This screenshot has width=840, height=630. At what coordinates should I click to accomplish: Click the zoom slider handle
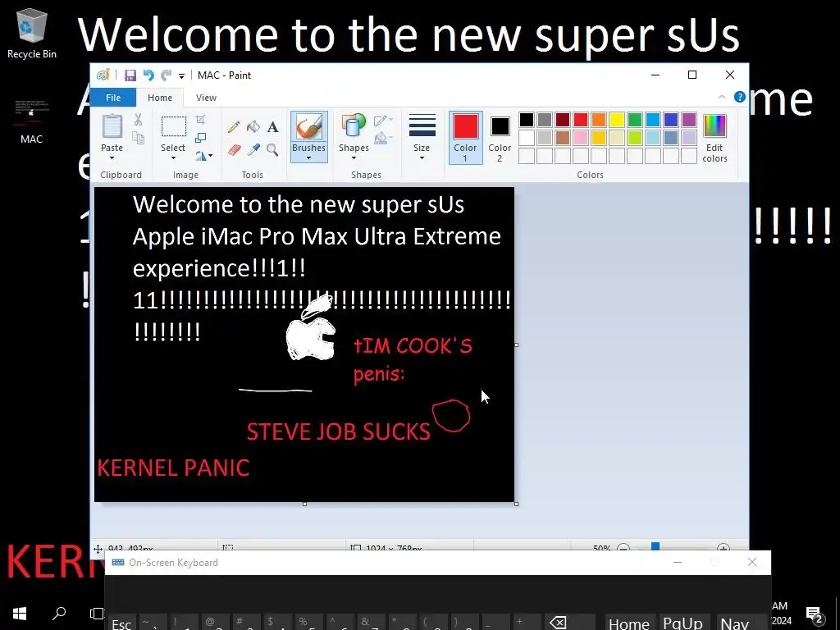655,547
